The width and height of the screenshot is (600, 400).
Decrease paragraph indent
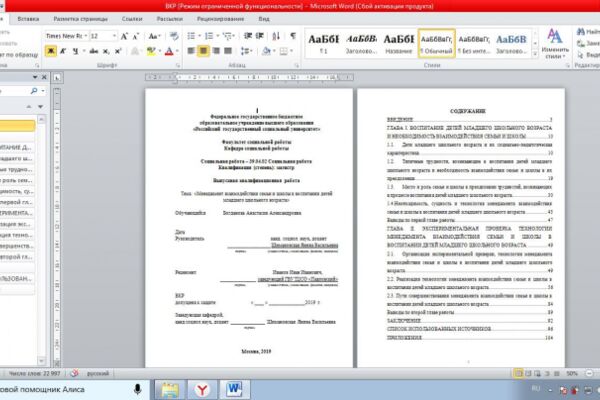[x=248, y=36]
